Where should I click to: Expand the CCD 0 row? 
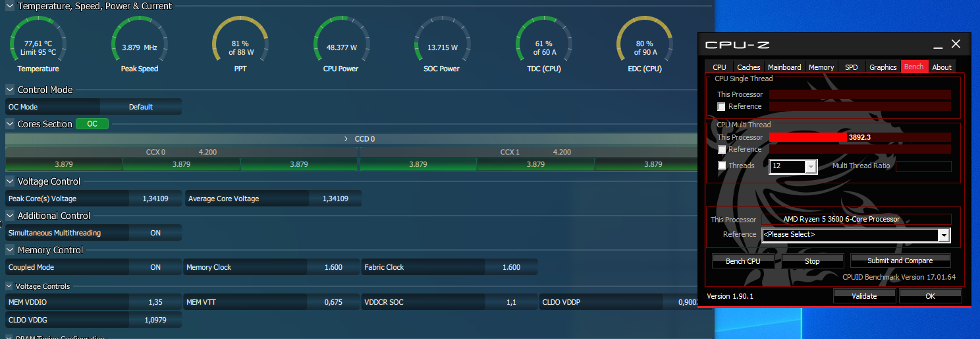point(346,139)
